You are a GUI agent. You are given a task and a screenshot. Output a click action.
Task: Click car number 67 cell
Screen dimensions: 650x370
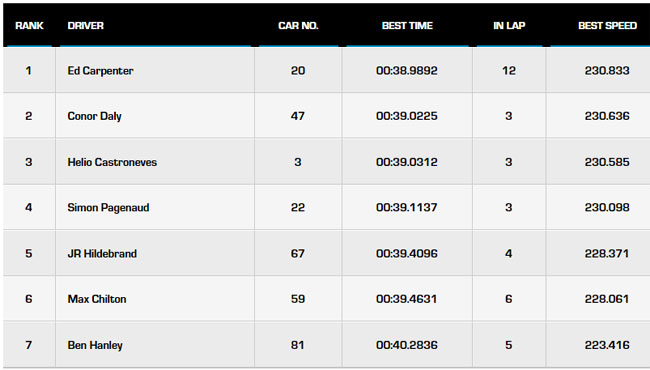[298, 254]
